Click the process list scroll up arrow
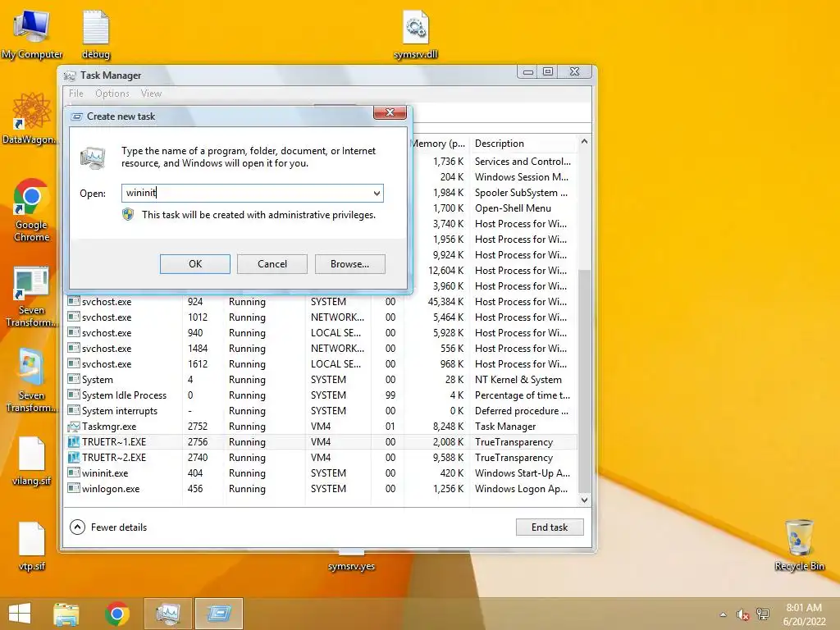 point(584,142)
